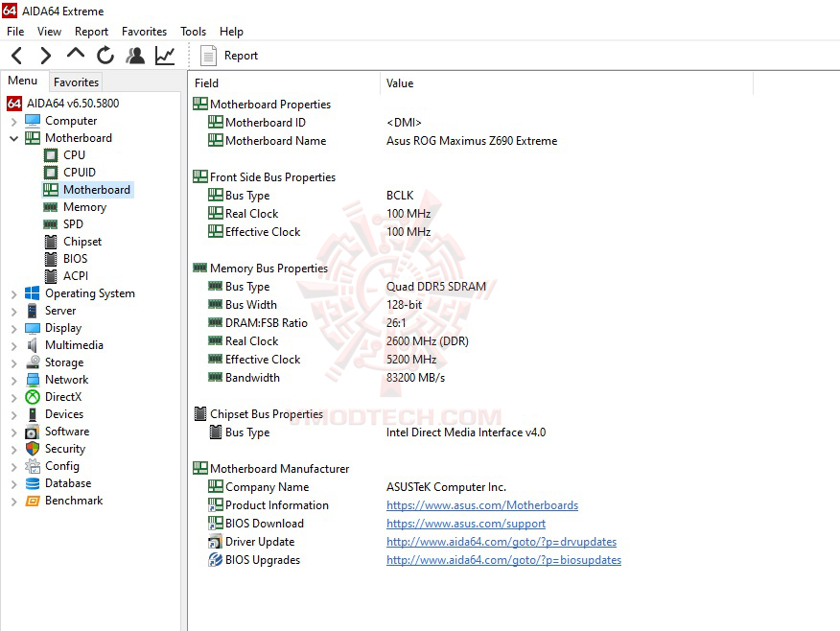840x631 pixels.
Task: Open the View menu
Action: pyautogui.click(x=49, y=32)
